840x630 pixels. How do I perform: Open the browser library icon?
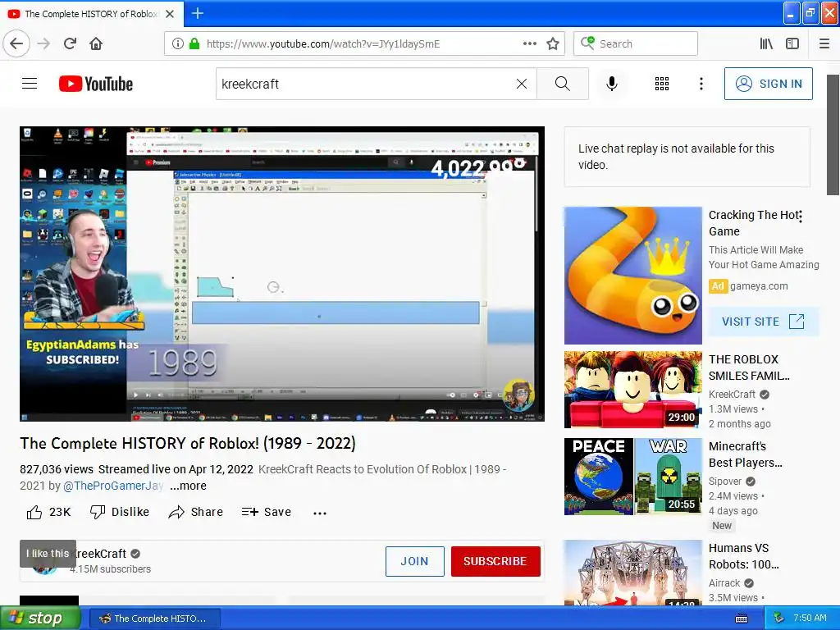pyautogui.click(x=766, y=43)
